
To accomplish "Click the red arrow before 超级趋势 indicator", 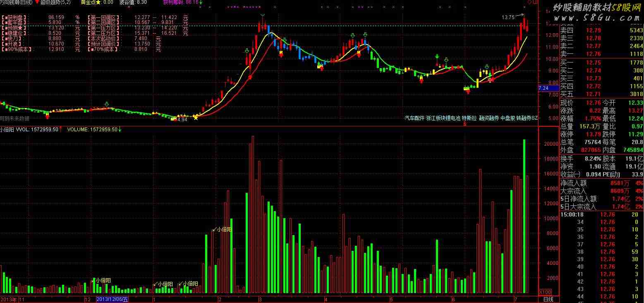I will tap(37, 2).
